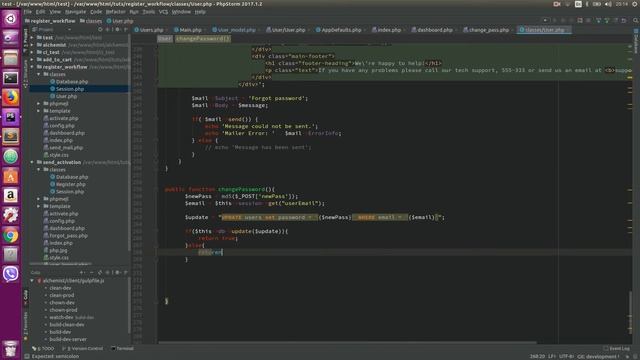The image size is (640, 360).
Task: Launch Terminal from the Ubuntu dock
Action: [x=11, y=78]
